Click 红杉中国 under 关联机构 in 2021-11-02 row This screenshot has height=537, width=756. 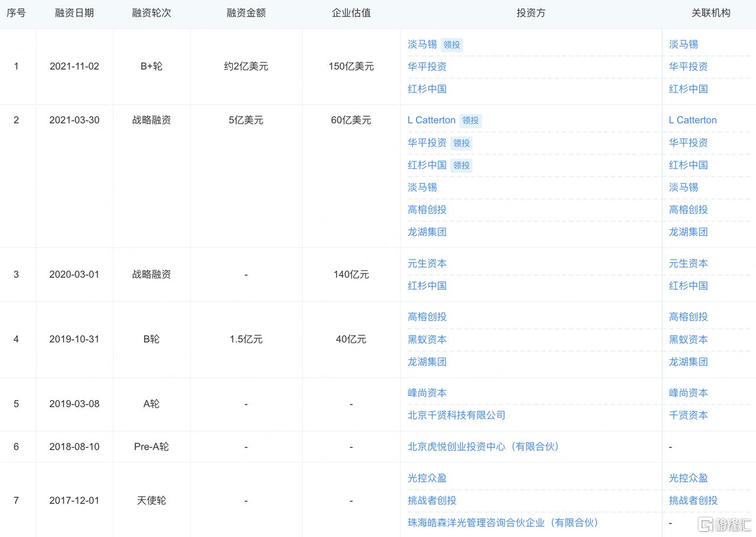tap(688, 89)
